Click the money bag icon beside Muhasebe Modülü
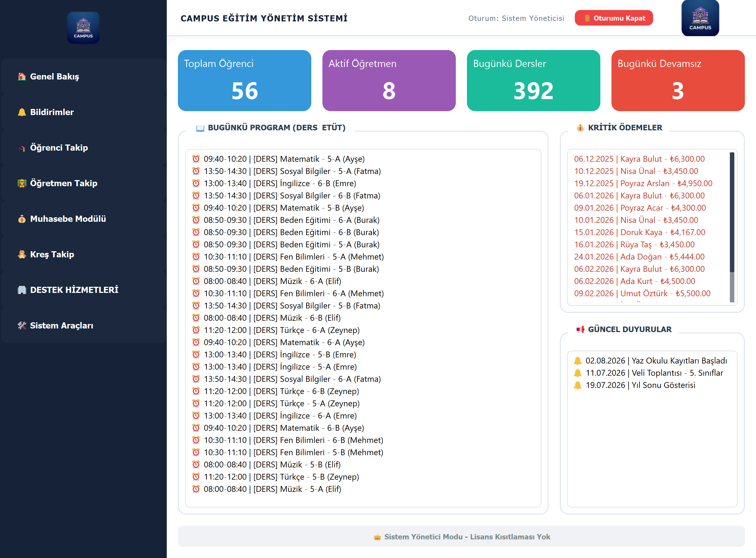The image size is (756, 558). [22, 219]
